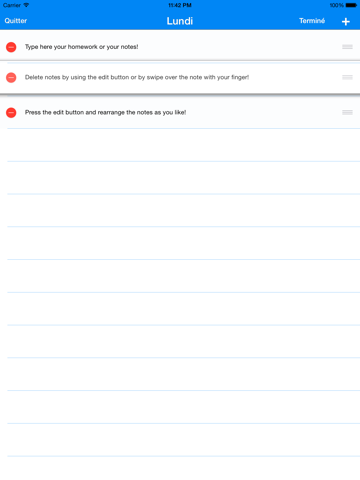This screenshot has height=480, width=360.
Task: Grab reorder handle of 'Press the edit button' note
Action: click(347, 113)
